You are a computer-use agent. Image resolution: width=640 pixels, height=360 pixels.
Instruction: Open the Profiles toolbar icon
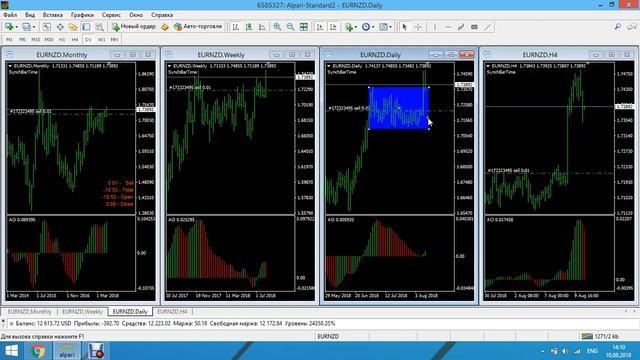(x=27, y=27)
